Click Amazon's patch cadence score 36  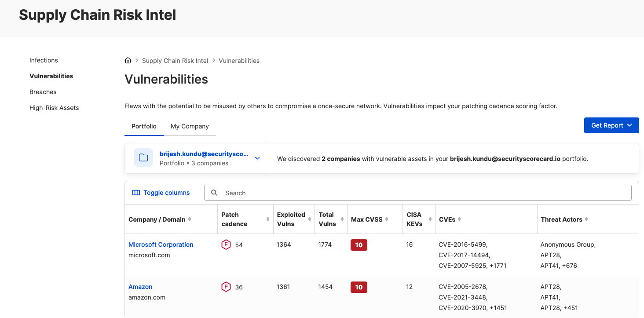point(239,287)
